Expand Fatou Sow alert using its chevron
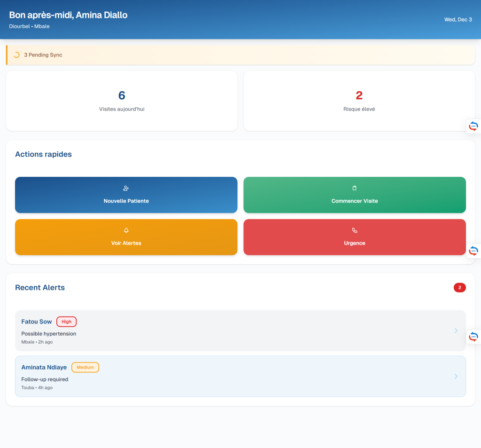481x448 pixels. coord(456,331)
